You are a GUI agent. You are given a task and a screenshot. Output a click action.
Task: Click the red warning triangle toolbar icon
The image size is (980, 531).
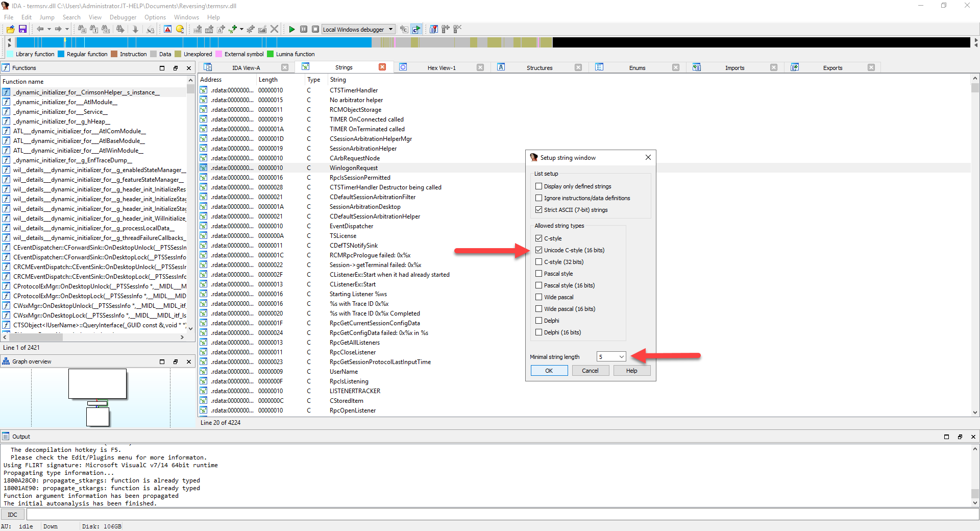167,29
